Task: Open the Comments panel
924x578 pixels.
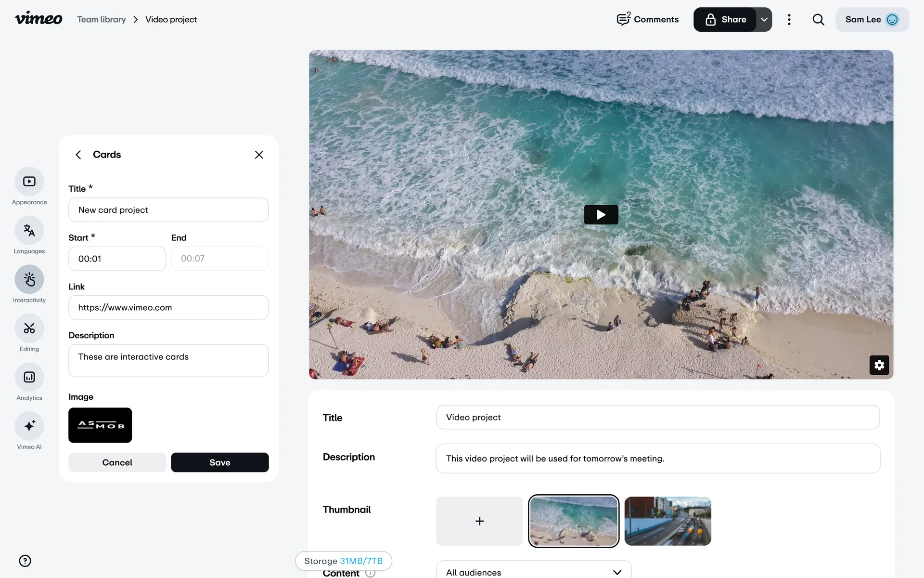Action: pyautogui.click(x=648, y=20)
